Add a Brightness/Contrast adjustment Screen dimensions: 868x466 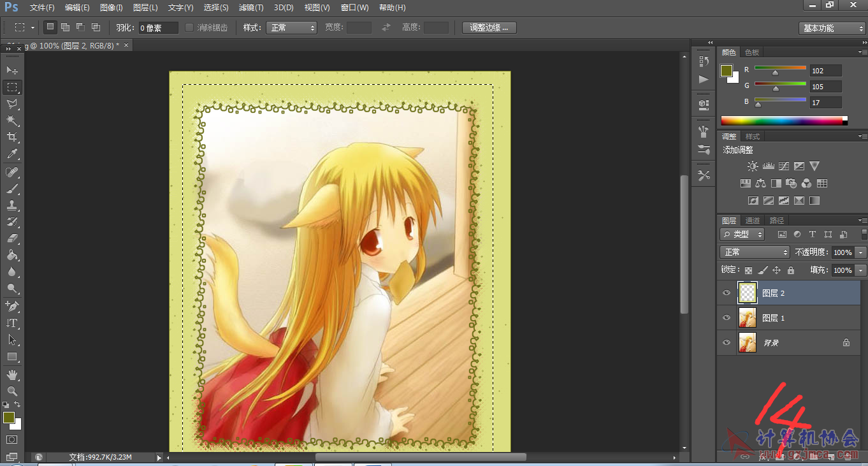(753, 166)
